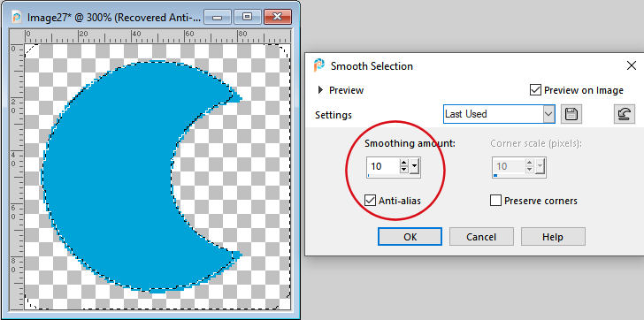Image resolution: width=644 pixels, height=320 pixels.
Task: Click the Help button
Action: [553, 237]
